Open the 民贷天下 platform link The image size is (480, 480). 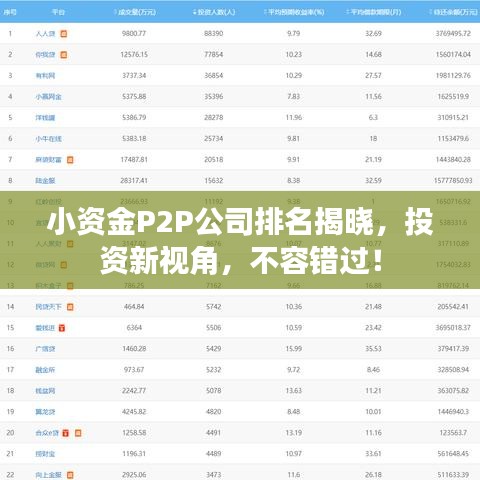click(x=49, y=307)
